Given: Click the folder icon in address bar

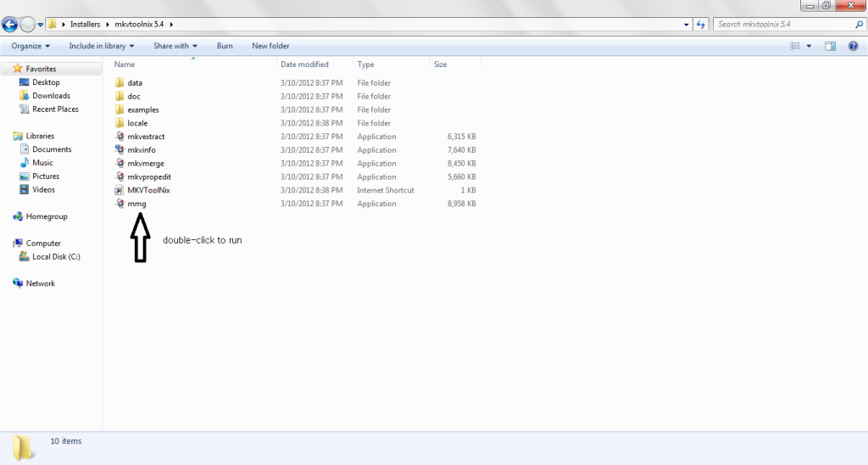Looking at the screenshot, I should pyautogui.click(x=52, y=25).
